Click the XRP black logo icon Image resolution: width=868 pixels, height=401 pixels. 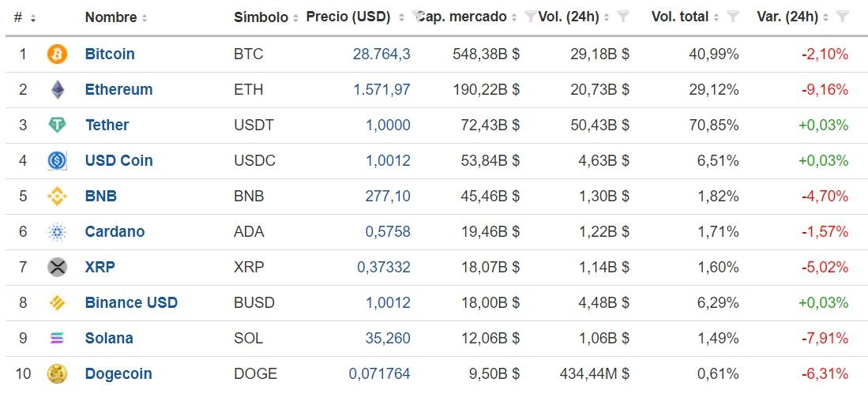coord(57,267)
